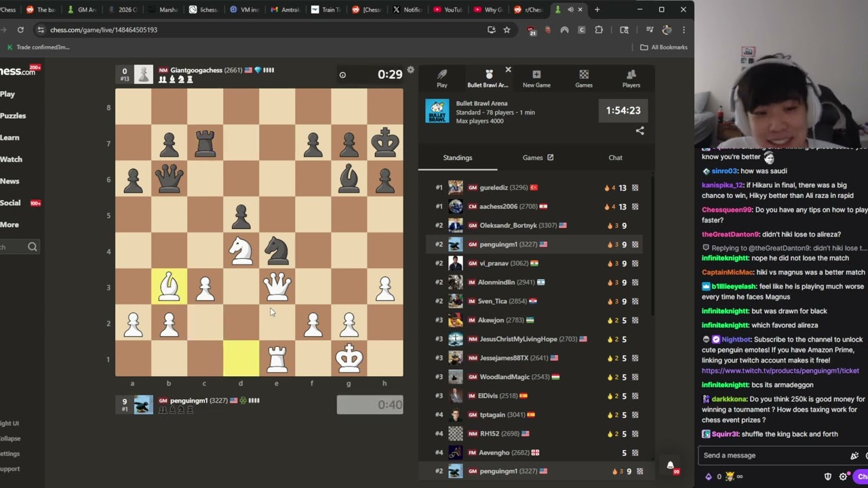The image size is (868, 488).
Task: Open Learn in the chess.com sidebar
Action: click(9, 138)
